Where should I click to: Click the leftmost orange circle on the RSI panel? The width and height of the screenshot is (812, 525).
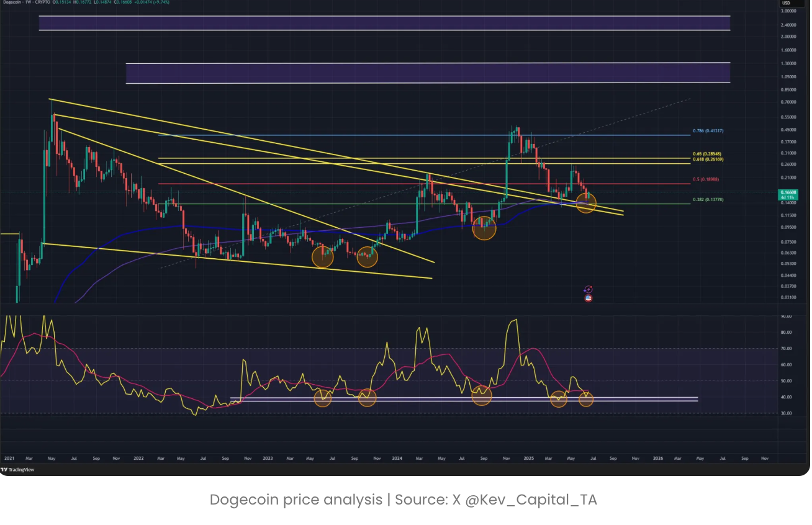pos(322,398)
